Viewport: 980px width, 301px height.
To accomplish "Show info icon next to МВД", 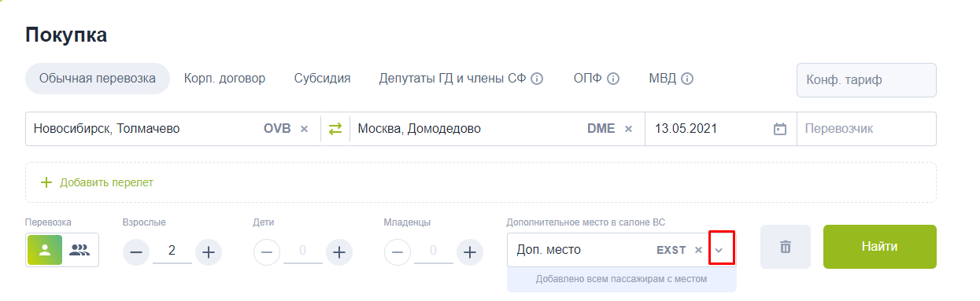I will (x=686, y=79).
